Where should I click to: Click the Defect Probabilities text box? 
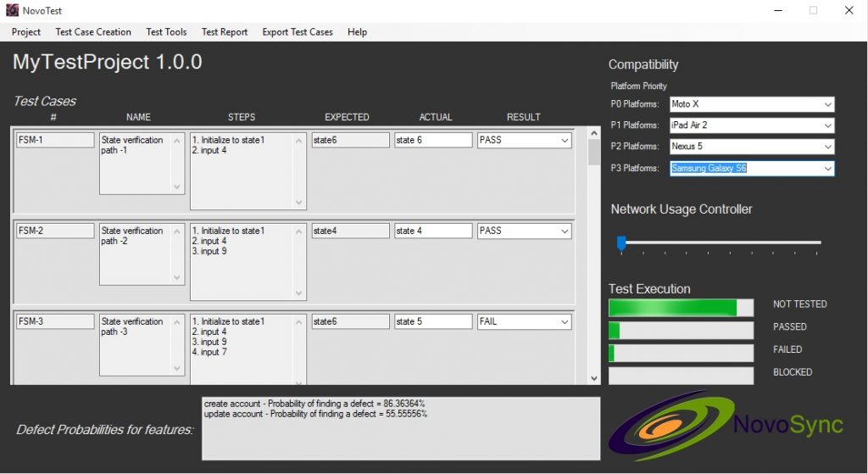pyautogui.click(x=401, y=428)
